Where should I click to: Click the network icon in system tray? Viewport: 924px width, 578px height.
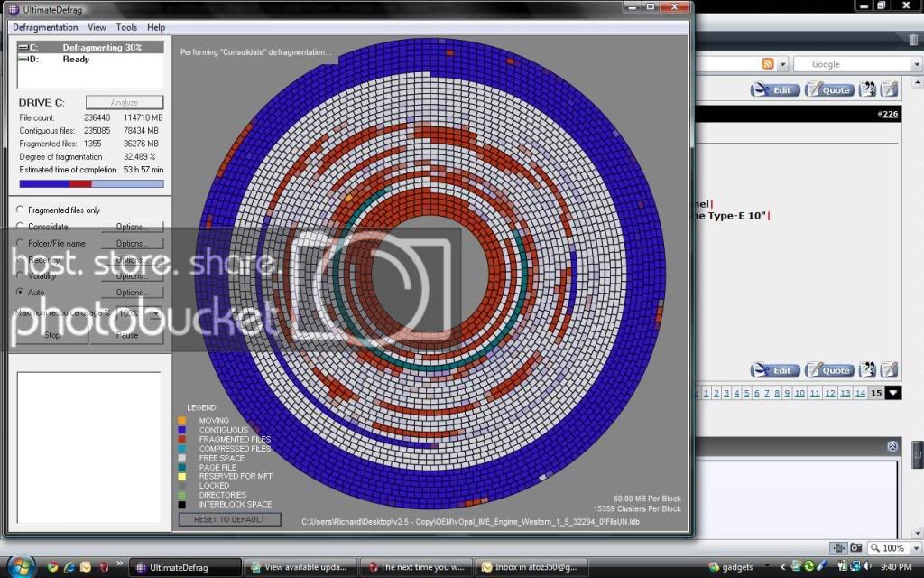[x=855, y=566]
